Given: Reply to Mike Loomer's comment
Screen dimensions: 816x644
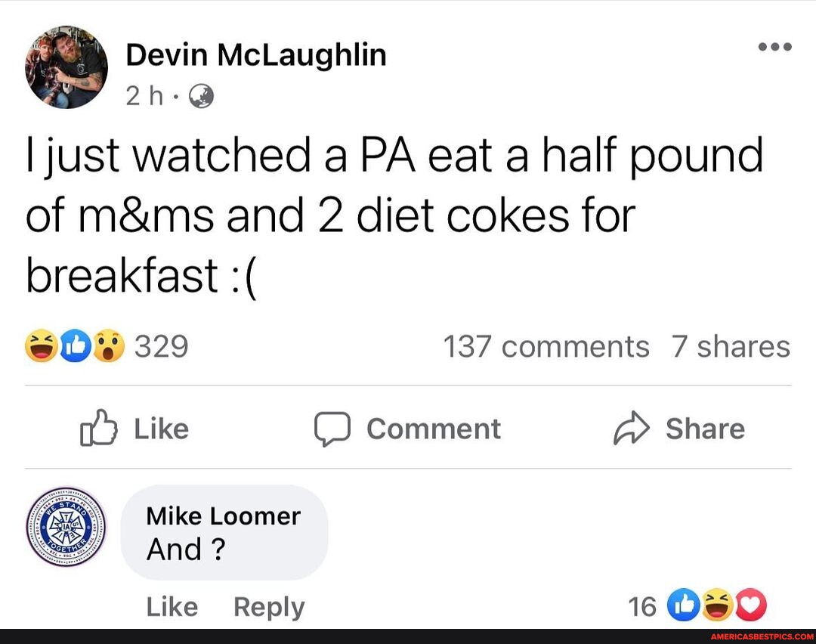Looking at the screenshot, I should (268, 605).
